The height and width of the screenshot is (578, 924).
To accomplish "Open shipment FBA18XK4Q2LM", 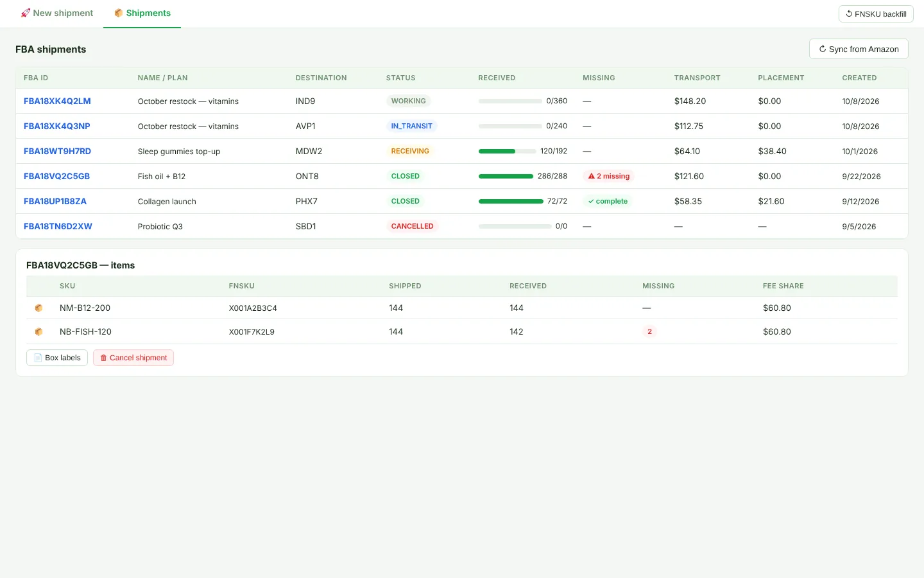I will [57, 101].
